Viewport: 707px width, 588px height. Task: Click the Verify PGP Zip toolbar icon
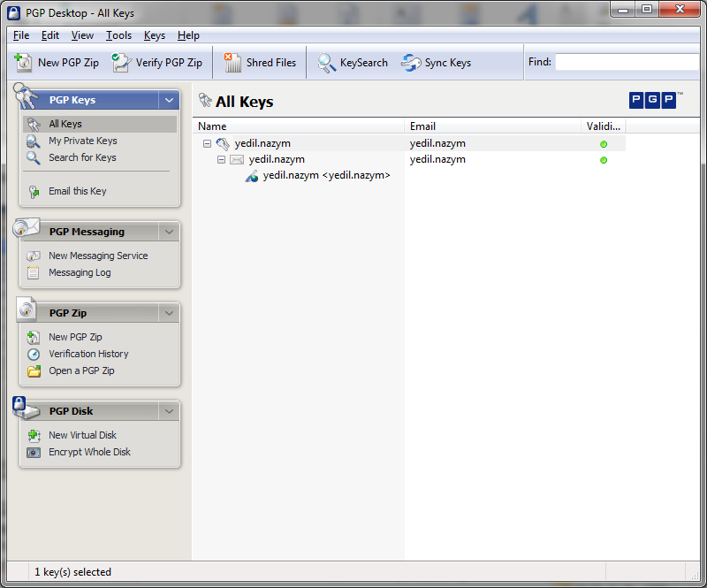(x=121, y=62)
